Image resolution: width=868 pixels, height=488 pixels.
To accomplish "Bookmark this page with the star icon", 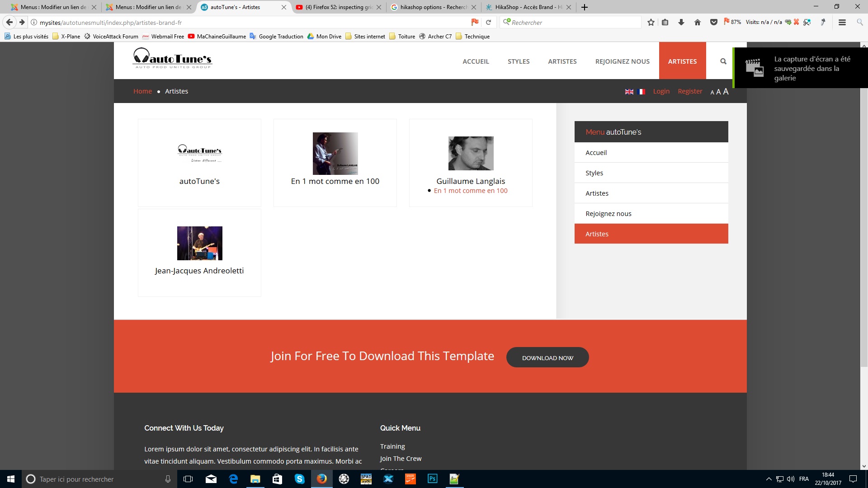I will tap(651, 22).
